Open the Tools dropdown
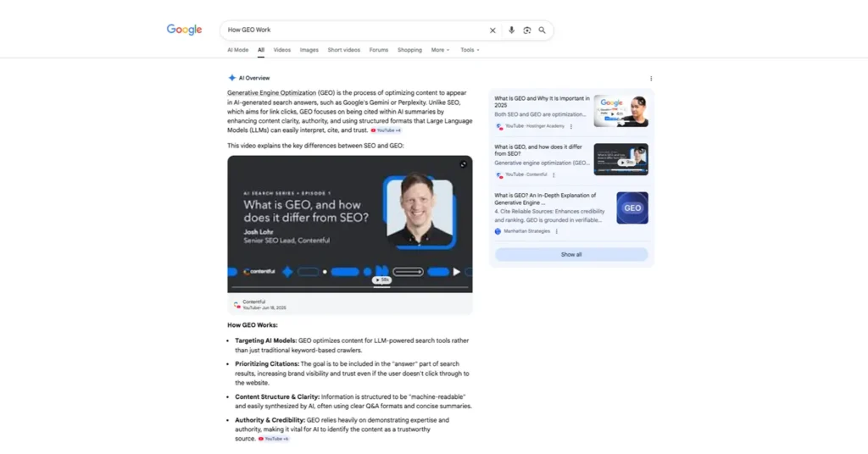 tap(470, 50)
